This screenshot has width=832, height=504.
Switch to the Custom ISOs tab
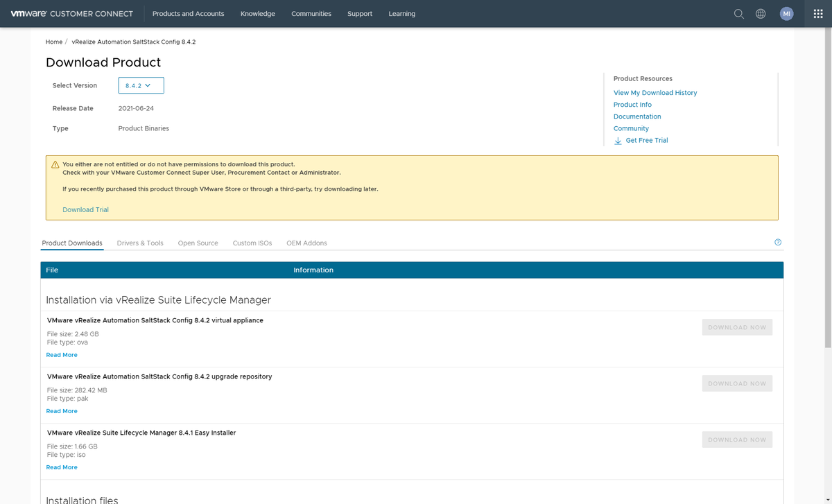(x=252, y=243)
